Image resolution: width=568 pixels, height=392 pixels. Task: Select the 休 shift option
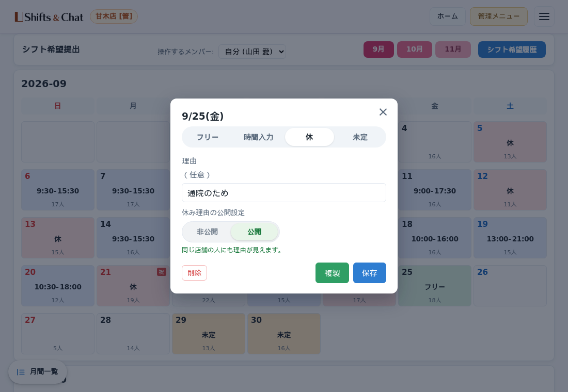(309, 137)
